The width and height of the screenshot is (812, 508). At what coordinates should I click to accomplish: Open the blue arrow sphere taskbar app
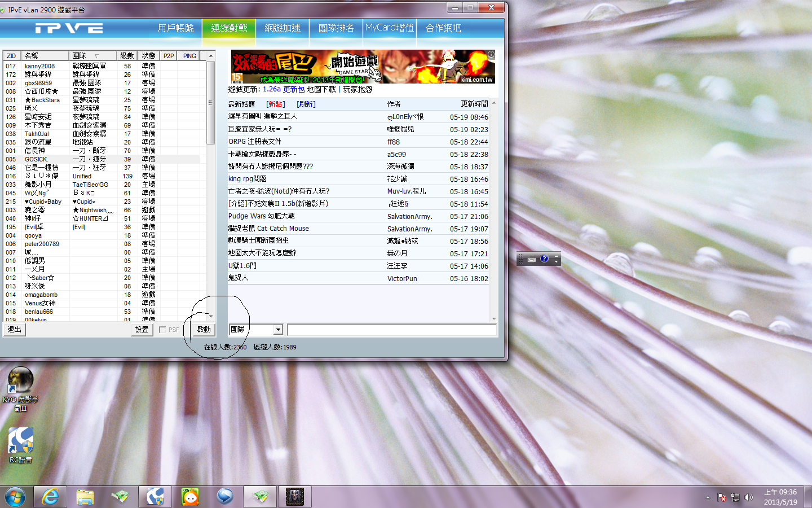coord(225,497)
